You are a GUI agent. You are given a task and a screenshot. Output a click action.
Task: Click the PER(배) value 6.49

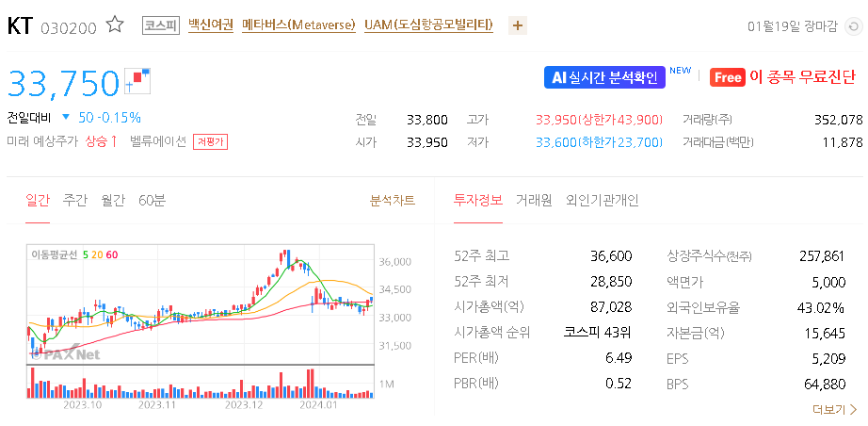pos(619,358)
